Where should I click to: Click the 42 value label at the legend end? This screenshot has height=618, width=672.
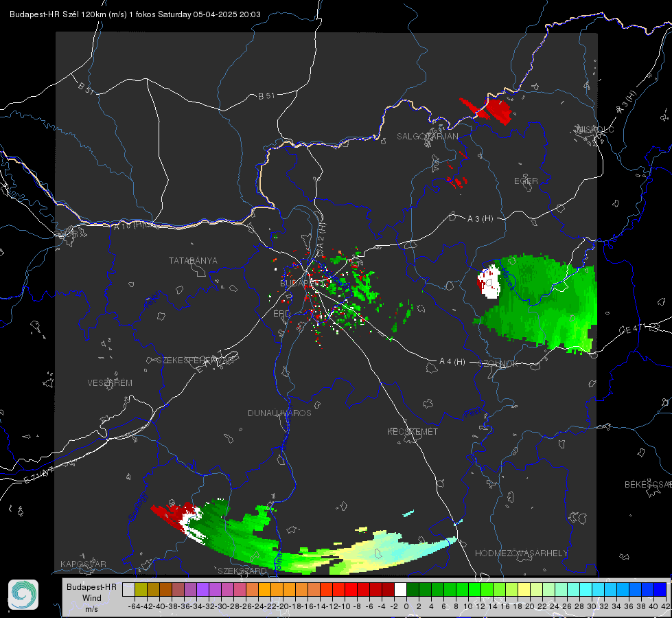point(666,606)
